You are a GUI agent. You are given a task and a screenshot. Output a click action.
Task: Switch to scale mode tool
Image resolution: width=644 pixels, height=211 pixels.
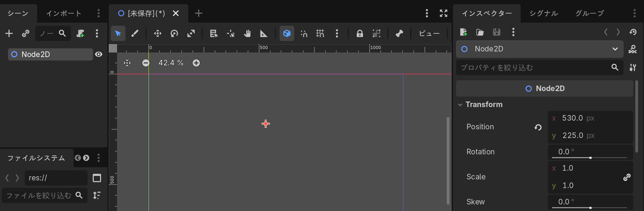tap(191, 33)
